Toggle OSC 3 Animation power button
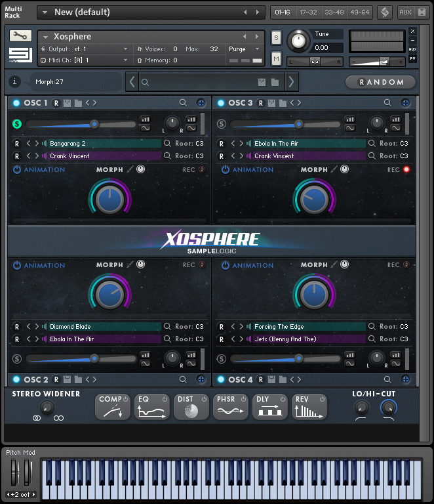Screen dimensions: 434x504 pyautogui.click(x=226, y=169)
